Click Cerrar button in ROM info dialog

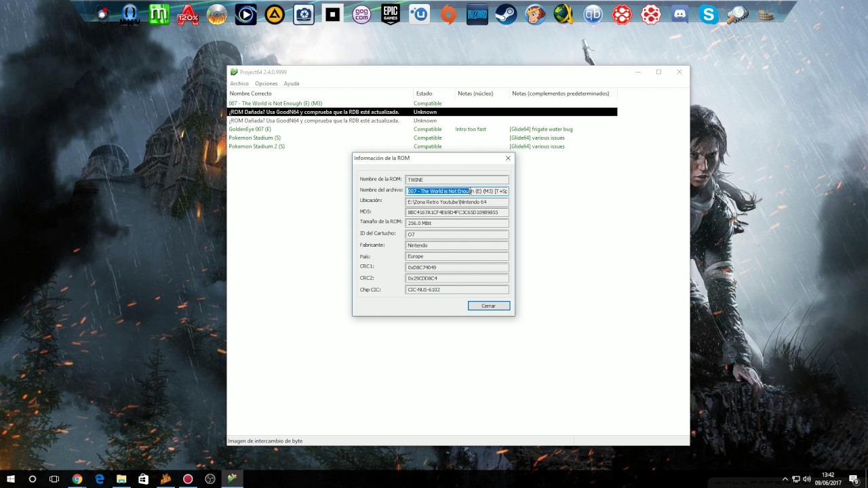(x=489, y=306)
